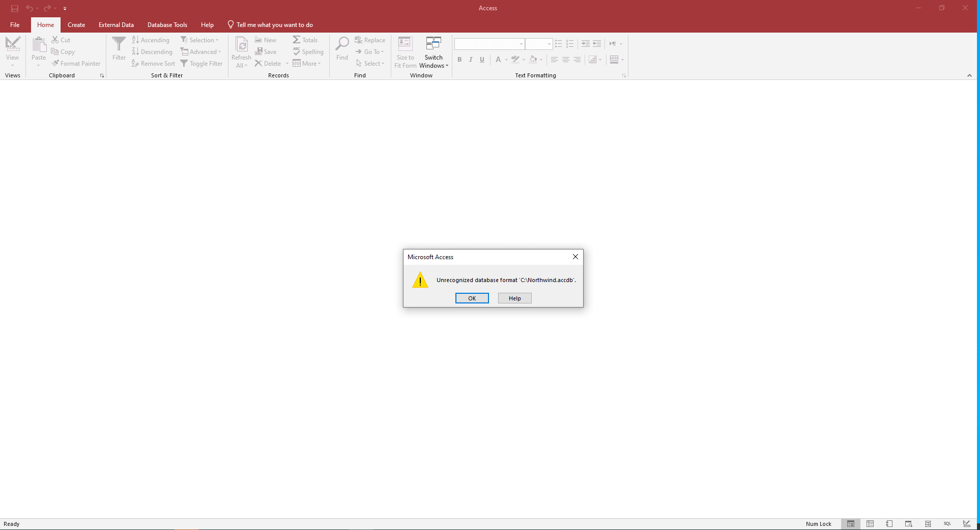
Task: Open the Advanced filter dropdown
Action: [201, 51]
